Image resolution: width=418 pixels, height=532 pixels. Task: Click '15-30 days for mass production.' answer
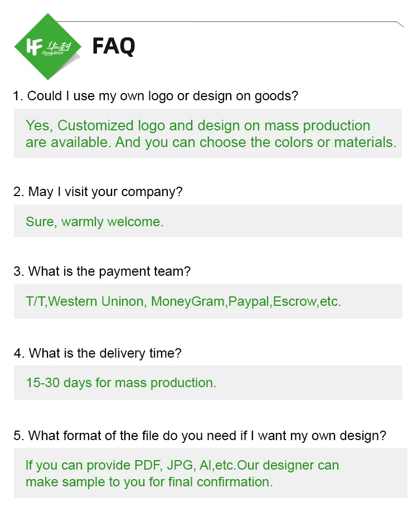click(121, 383)
